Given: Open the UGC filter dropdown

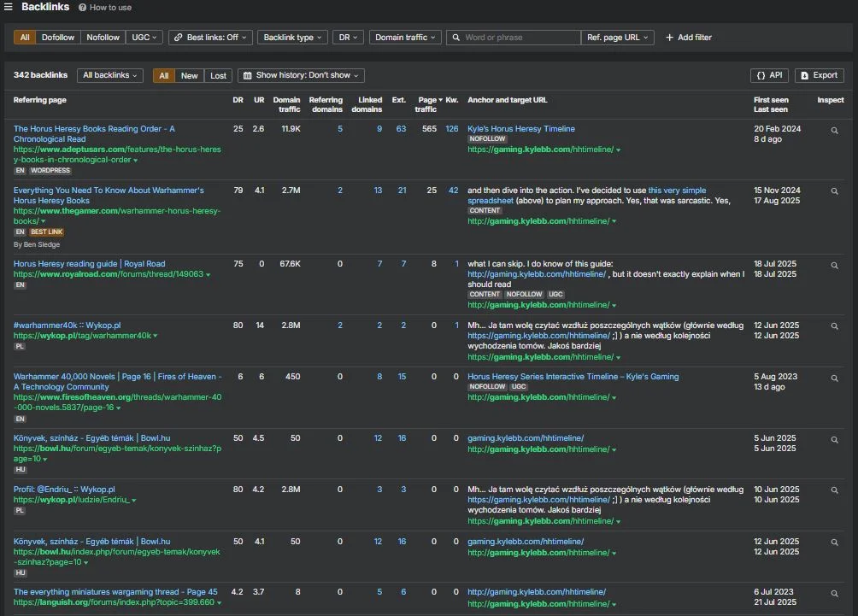Looking at the screenshot, I should point(144,38).
